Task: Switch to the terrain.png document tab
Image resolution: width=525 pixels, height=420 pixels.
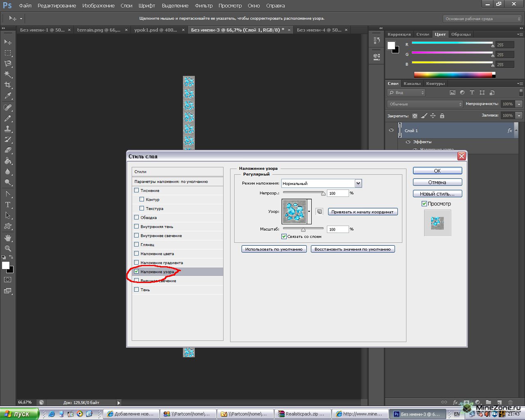Action: pyautogui.click(x=98, y=30)
